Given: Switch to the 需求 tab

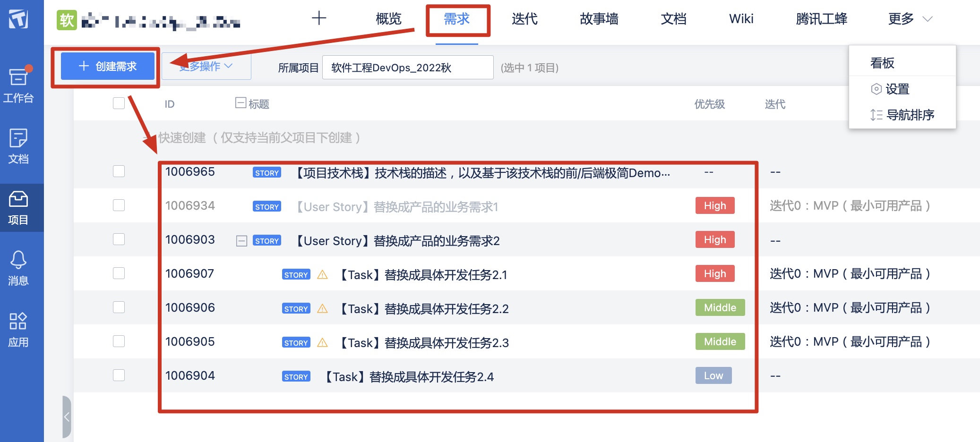Looking at the screenshot, I should tap(457, 19).
